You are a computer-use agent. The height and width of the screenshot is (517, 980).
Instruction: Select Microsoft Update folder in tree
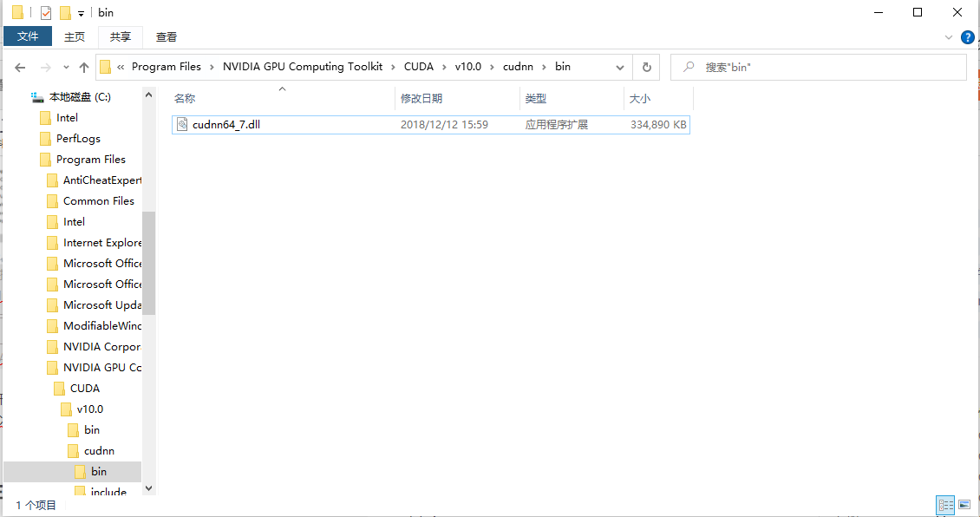101,305
